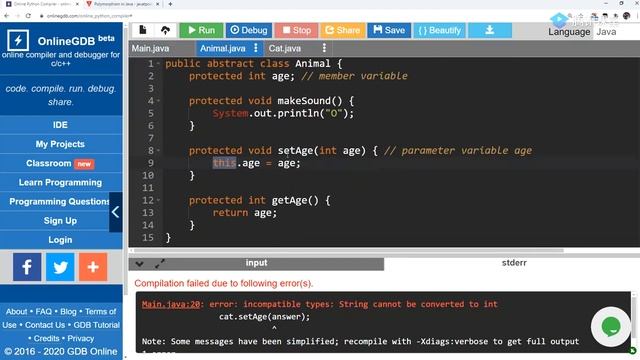Open the Privacy link
Image resolution: width=640 pixels, height=360 pixels.
tap(80, 338)
